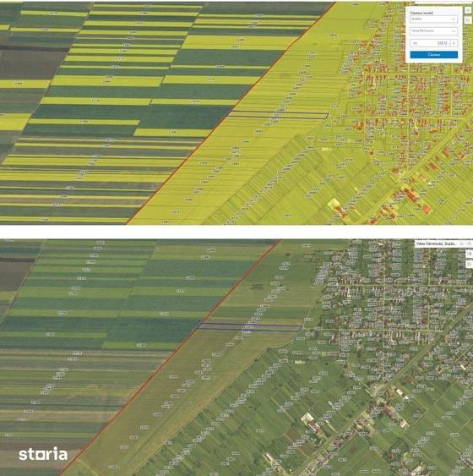Viewport: 473px width, 476px height.
Task: Select the blue-outlined parcel on yellow cadastral map
Action: pyautogui.click(x=277, y=115)
